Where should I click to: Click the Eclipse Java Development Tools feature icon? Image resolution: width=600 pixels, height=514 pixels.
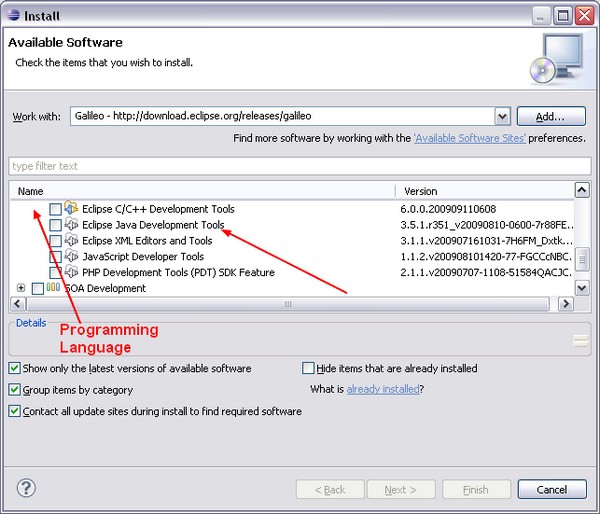point(71,225)
